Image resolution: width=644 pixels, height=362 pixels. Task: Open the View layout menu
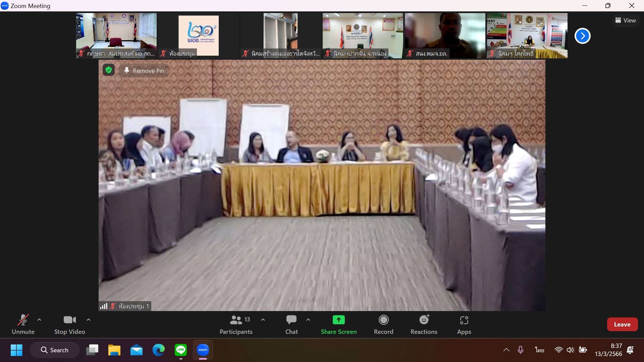coord(626,20)
